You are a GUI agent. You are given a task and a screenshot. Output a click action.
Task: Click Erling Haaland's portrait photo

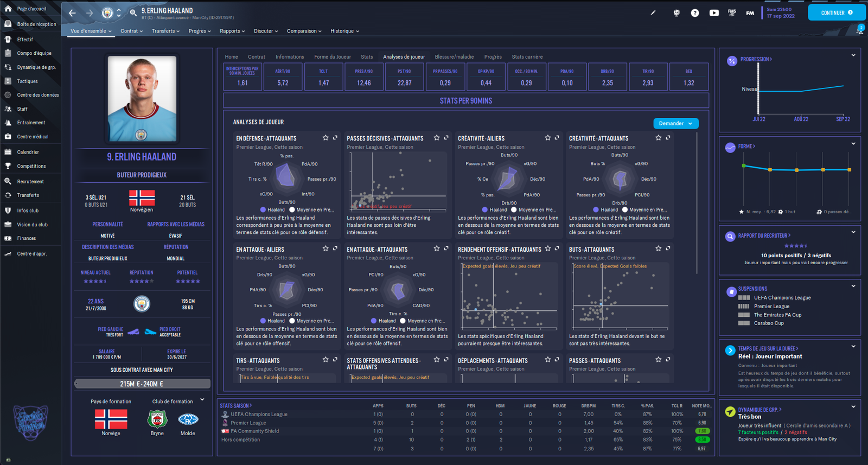click(142, 99)
